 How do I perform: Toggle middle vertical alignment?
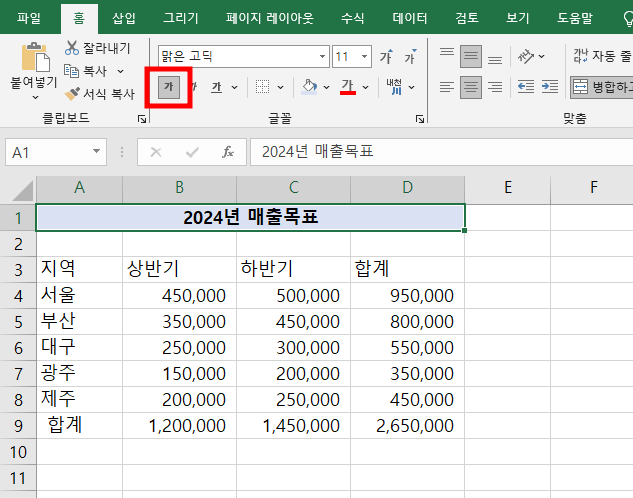471,56
